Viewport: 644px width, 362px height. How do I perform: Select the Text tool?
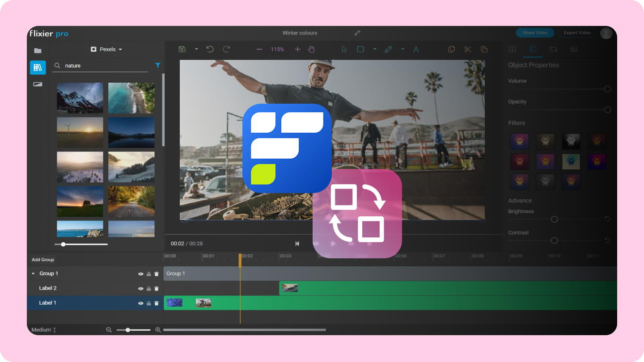pos(416,49)
